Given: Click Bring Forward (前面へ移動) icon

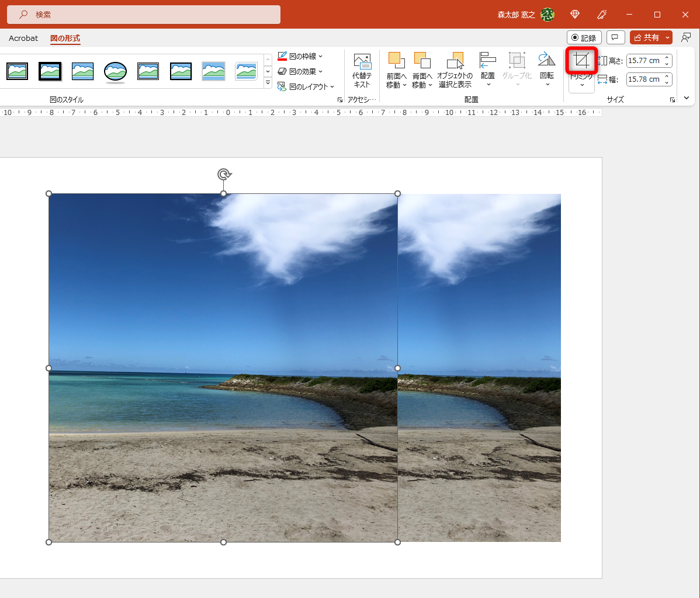Looking at the screenshot, I should 396,60.
